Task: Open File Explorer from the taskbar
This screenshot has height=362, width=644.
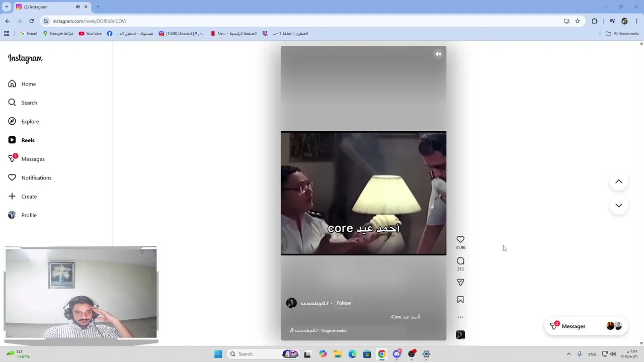Action: coord(338,354)
